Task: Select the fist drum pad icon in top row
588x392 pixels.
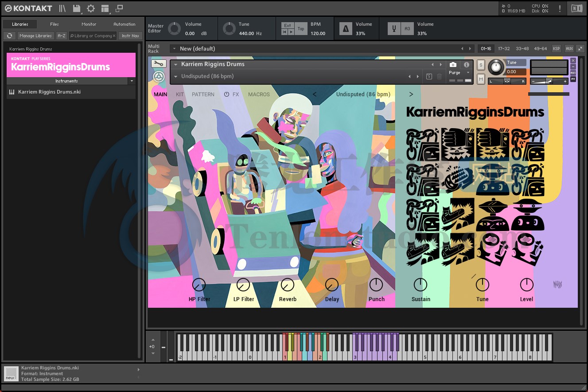Action: pos(458,145)
